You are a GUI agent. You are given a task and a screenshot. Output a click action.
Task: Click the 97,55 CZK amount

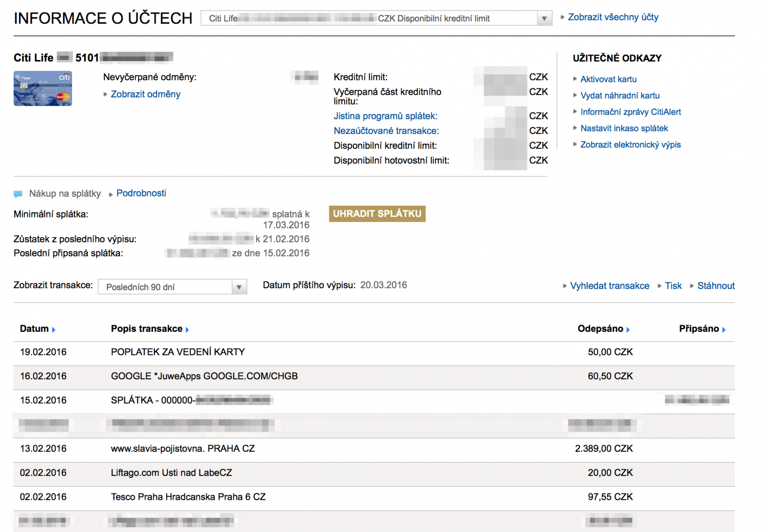pos(610,497)
